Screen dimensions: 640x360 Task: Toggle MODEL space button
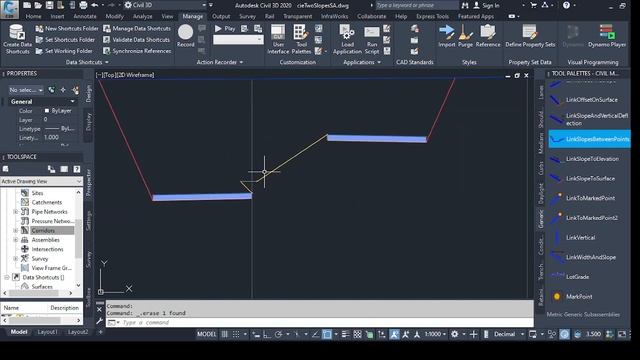click(207, 334)
